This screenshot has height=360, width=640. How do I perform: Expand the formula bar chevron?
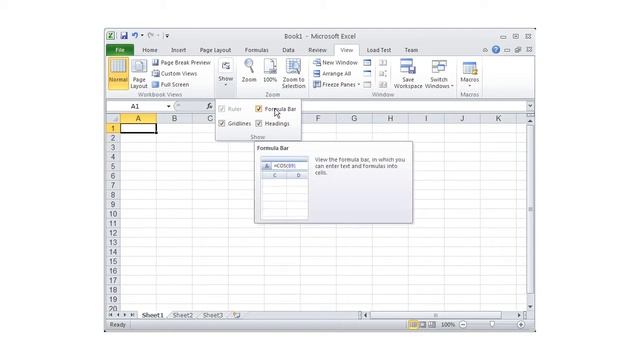pos(530,106)
